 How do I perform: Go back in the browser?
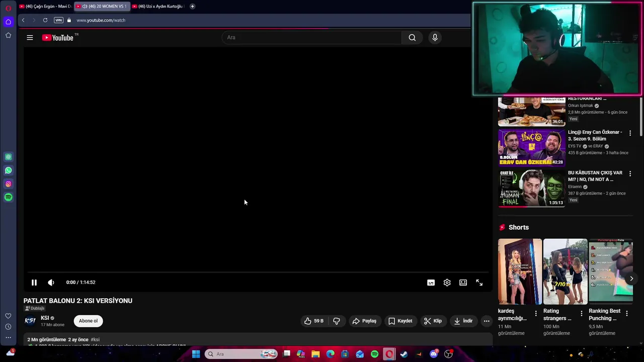click(x=23, y=20)
